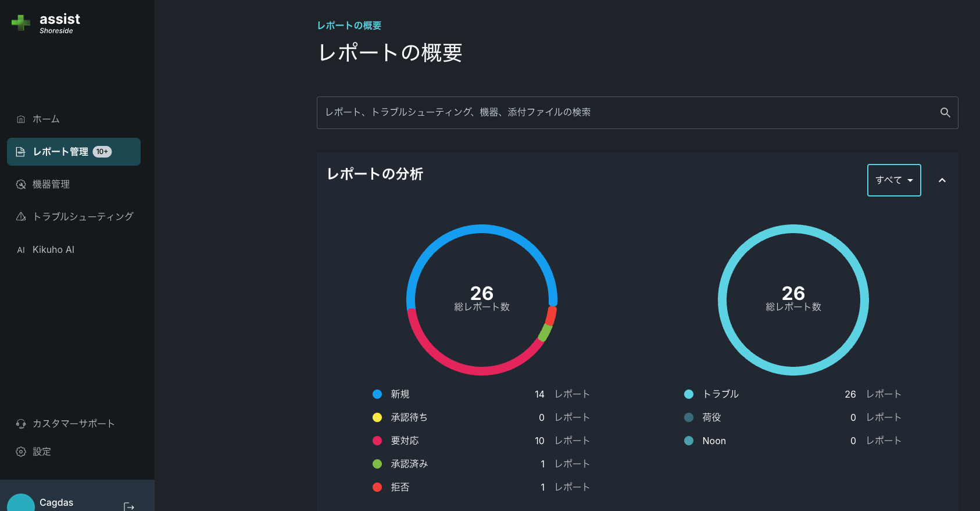Click the 承認済み legend label
Image resolution: width=980 pixels, height=511 pixels.
[x=410, y=464]
